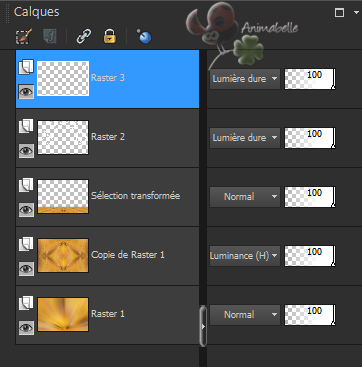
Task: Click Copie de Raster 1 layer type icon
Action: pos(26,244)
